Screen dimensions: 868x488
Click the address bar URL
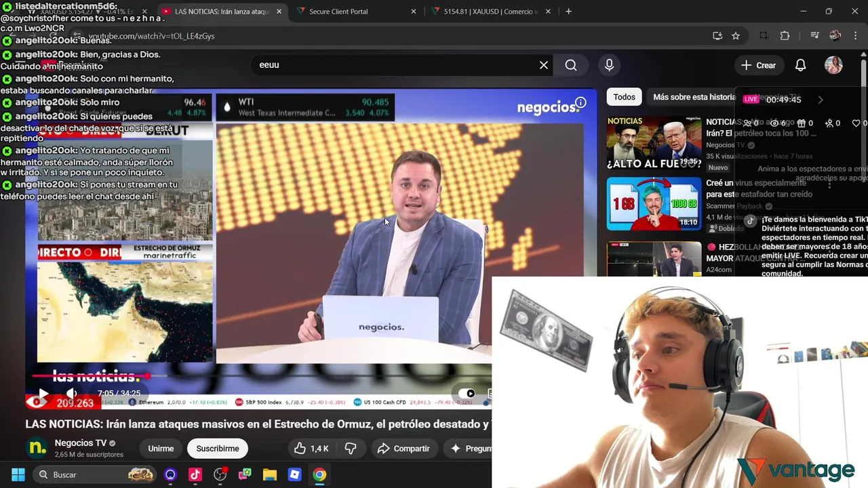(152, 36)
